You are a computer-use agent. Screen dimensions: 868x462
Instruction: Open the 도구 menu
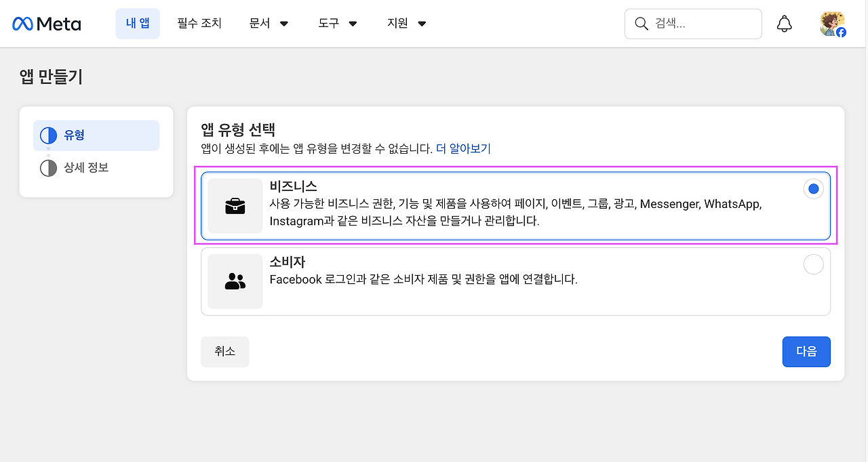click(338, 24)
